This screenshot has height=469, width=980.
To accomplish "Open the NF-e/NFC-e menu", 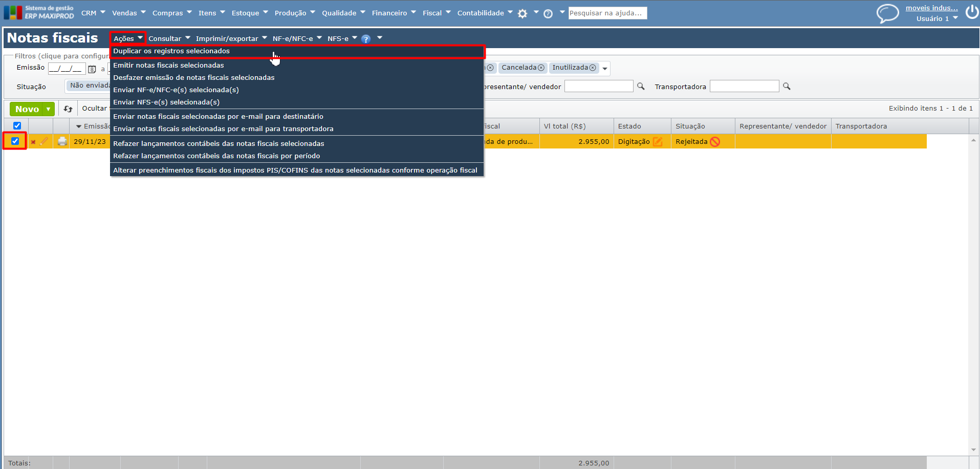I will (297, 38).
